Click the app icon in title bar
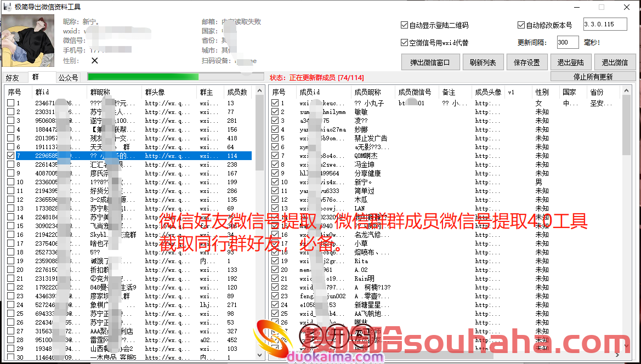641x364 pixels. (7, 7)
